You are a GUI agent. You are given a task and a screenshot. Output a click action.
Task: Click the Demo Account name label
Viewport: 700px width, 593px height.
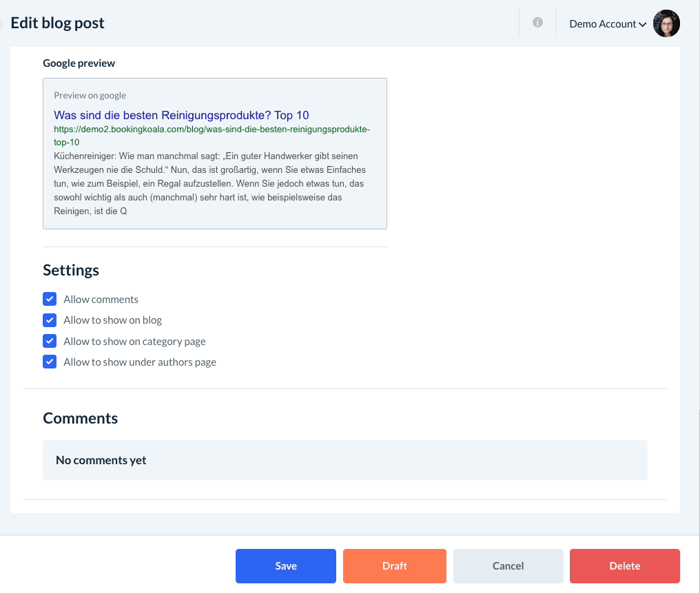pyautogui.click(x=602, y=24)
